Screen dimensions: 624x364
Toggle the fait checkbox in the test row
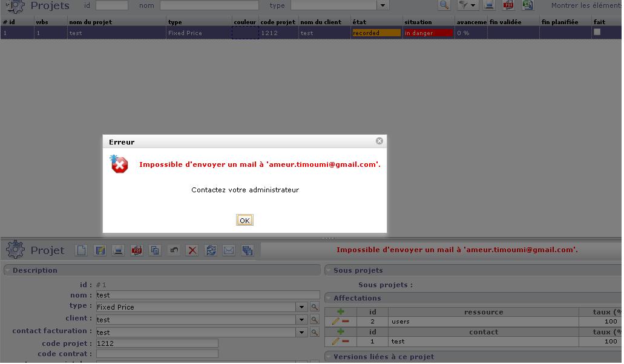tap(597, 32)
